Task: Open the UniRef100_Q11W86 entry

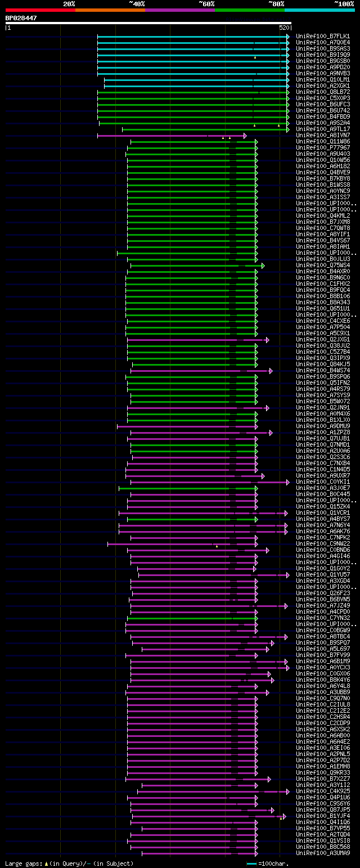Action: (x=323, y=141)
